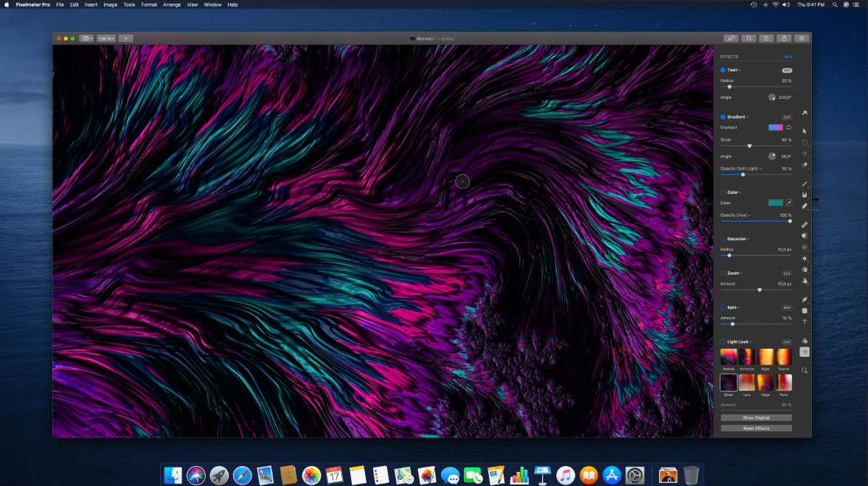The image size is (868, 486).
Task: Select the Type tool in the sidebar
Action: click(805, 322)
